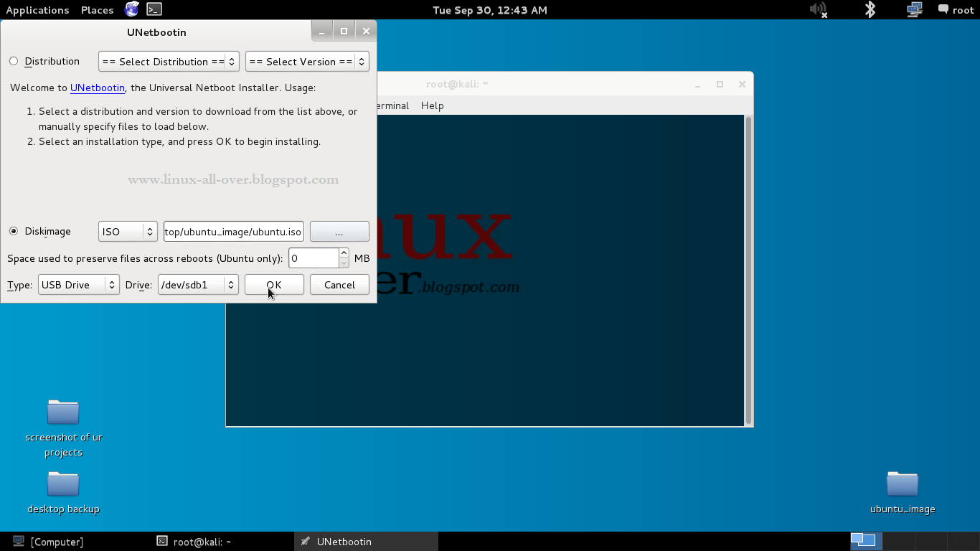Open the ISO image type dropdown

[x=128, y=232]
